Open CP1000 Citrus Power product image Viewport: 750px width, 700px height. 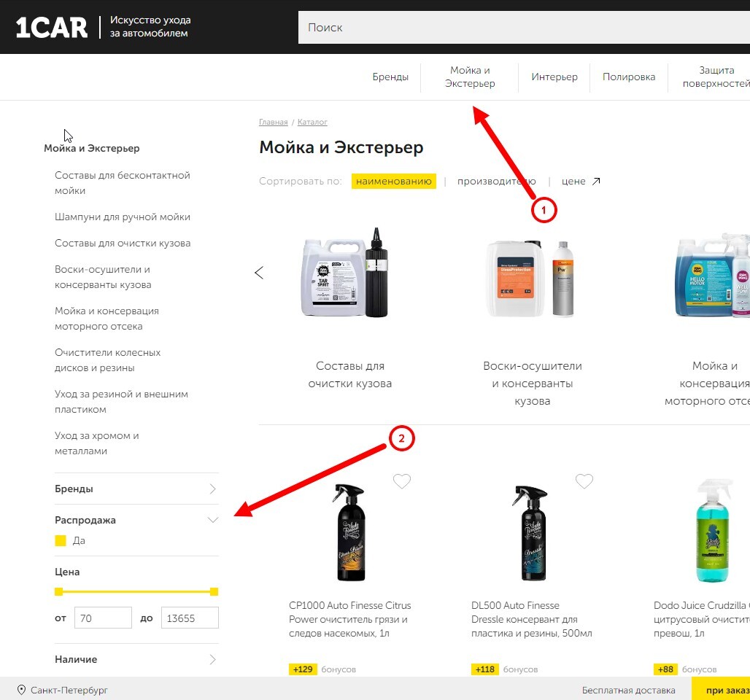pyautogui.click(x=349, y=532)
